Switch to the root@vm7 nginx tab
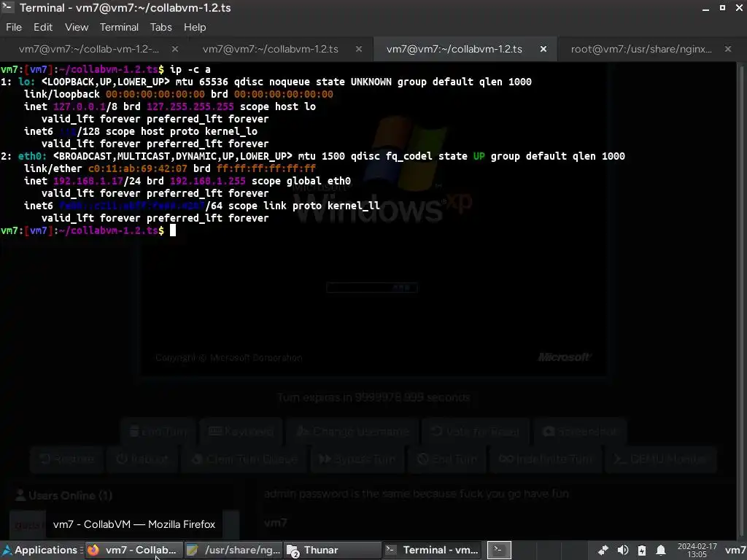The height and width of the screenshot is (560, 747). [x=641, y=49]
